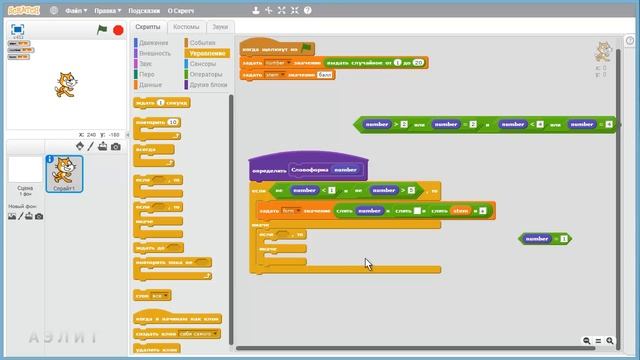The image size is (640, 360).
Task: Click the 'when I start as clone' hat block
Action: (x=177, y=317)
